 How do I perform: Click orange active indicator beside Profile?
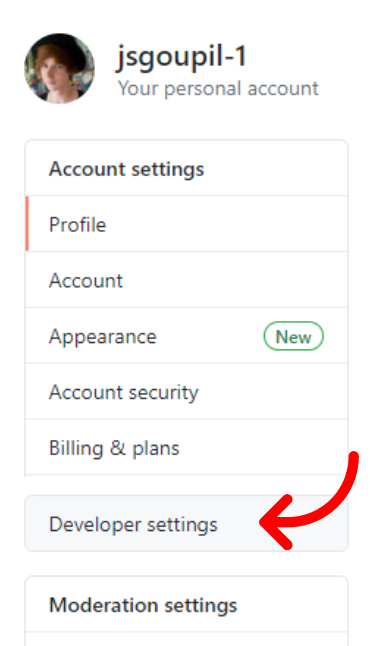pos(27,224)
